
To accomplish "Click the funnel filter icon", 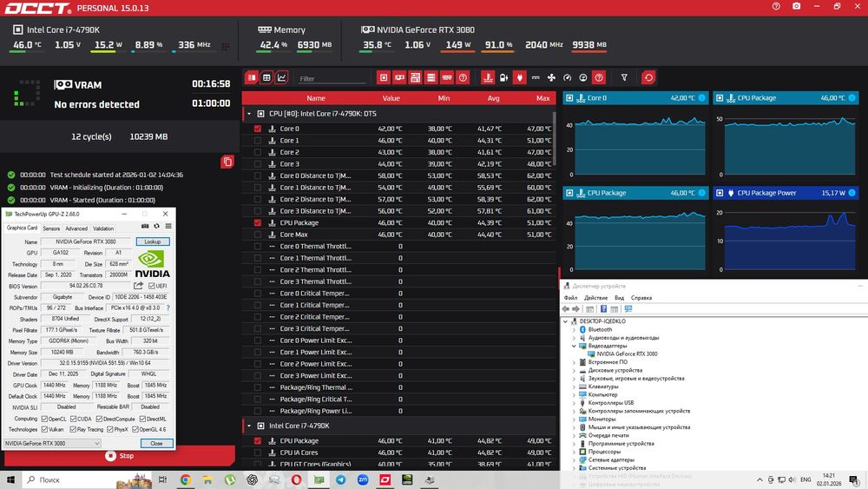I will tap(624, 78).
